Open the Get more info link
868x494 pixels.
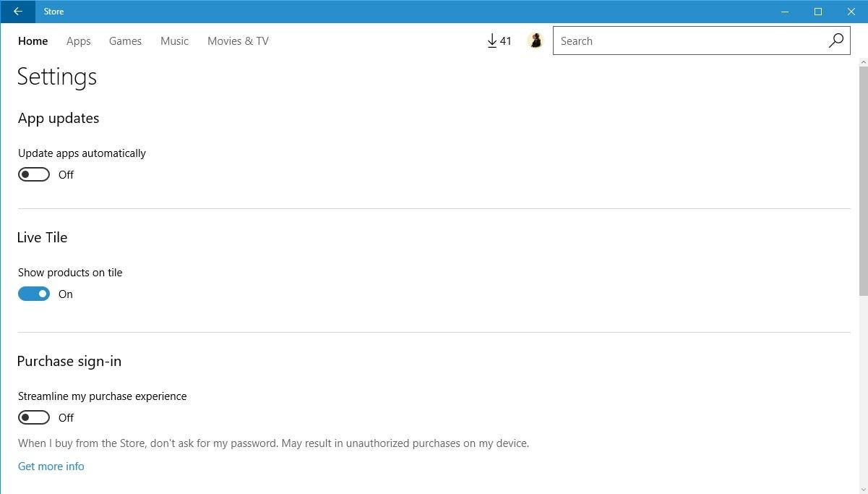pyautogui.click(x=51, y=467)
